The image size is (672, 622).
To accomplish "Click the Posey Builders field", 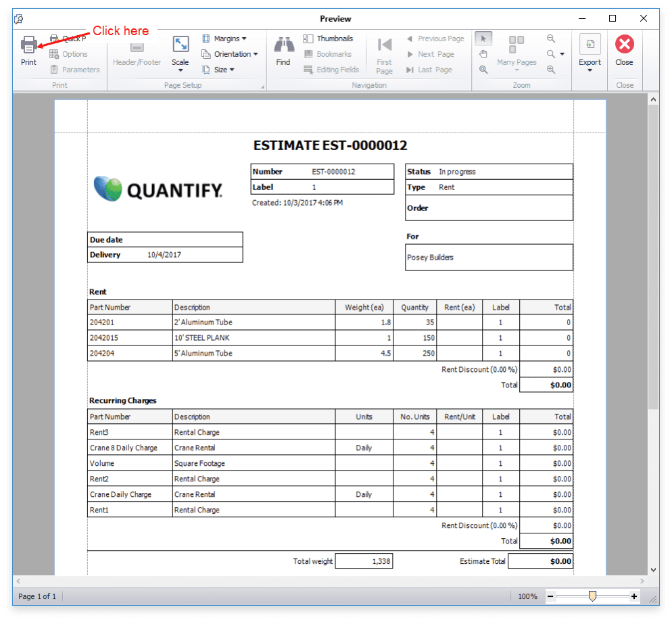I will coord(489,257).
